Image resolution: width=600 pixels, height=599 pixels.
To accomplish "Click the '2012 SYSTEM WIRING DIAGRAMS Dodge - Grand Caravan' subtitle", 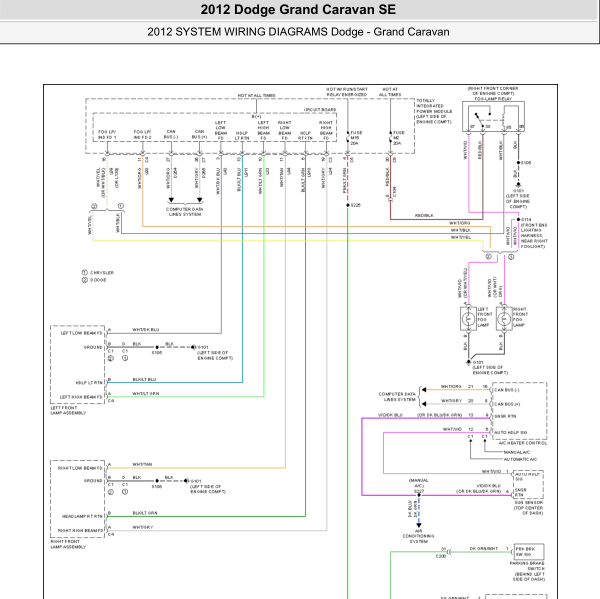I will (298, 32).
